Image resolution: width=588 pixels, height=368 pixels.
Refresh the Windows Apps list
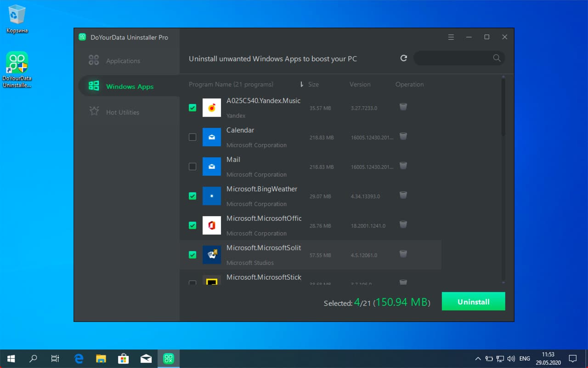403,58
